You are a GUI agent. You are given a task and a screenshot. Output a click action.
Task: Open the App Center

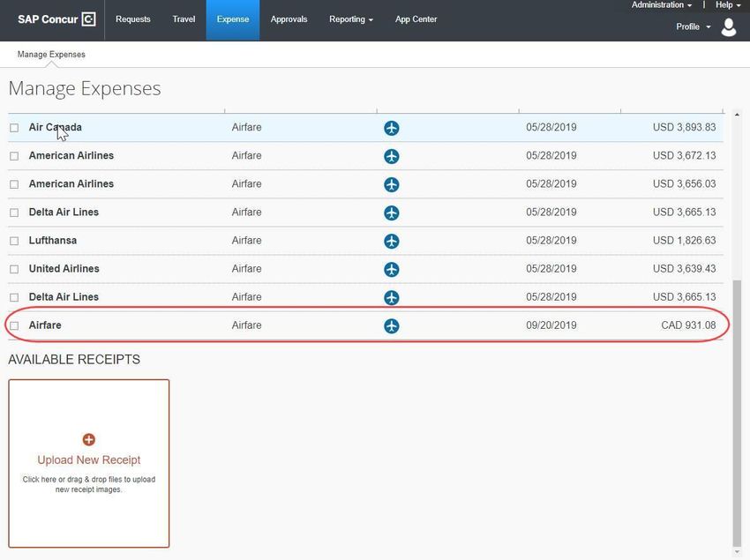[x=416, y=19]
